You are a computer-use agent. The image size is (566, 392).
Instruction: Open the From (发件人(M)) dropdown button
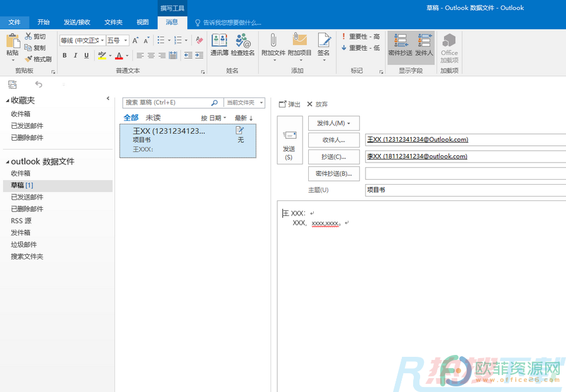(333, 123)
